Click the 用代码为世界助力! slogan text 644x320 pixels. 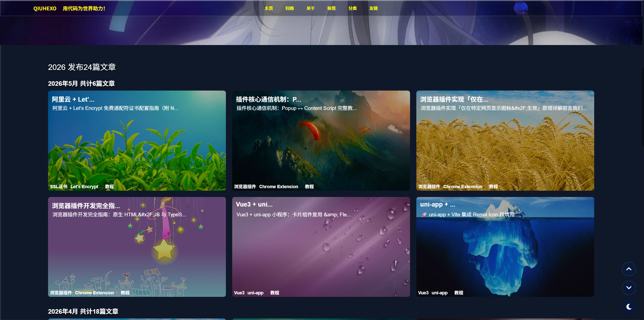pyautogui.click(x=84, y=9)
